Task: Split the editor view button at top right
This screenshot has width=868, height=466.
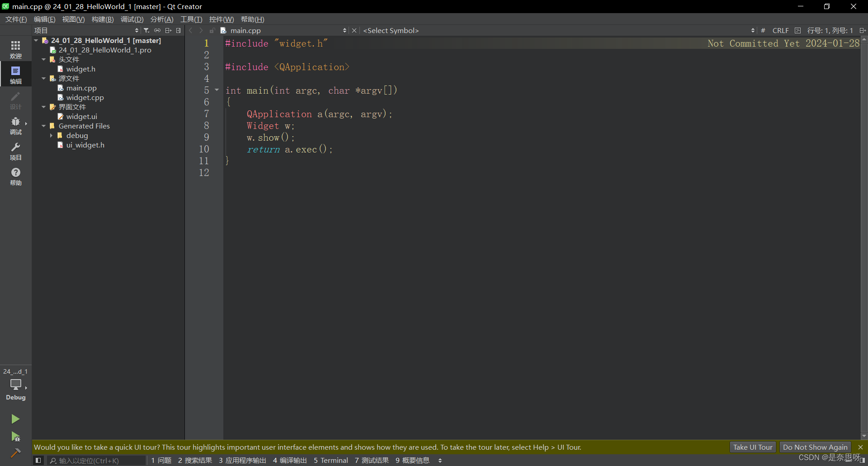Action: pyautogui.click(x=862, y=30)
